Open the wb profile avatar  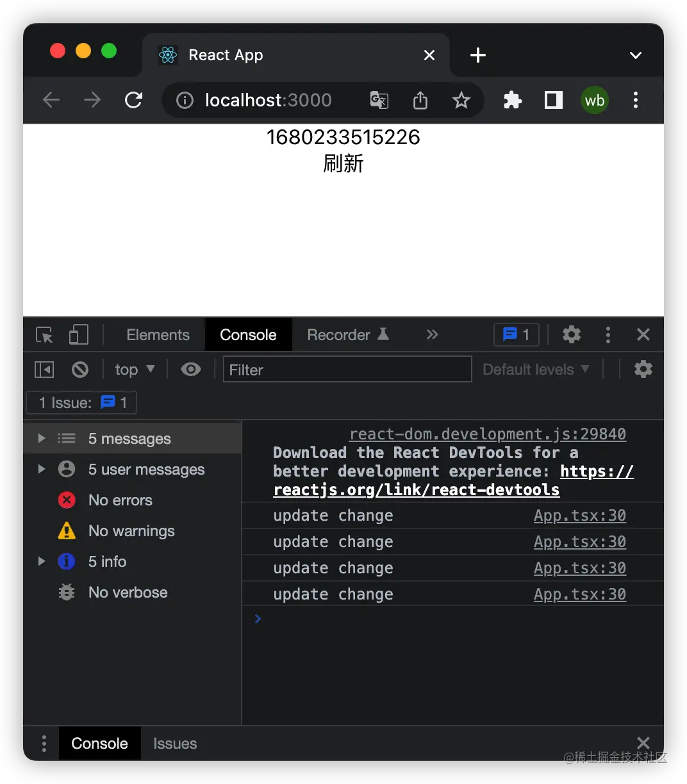pos(595,101)
